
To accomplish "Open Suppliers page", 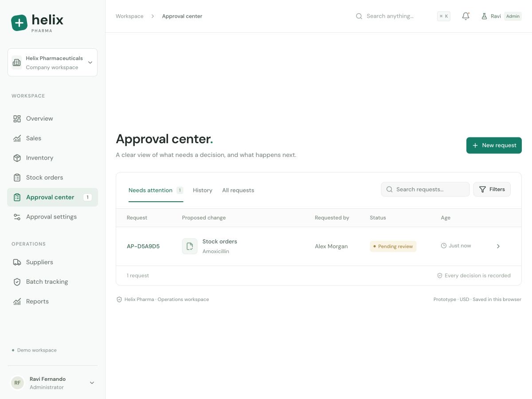I will tap(52, 262).
